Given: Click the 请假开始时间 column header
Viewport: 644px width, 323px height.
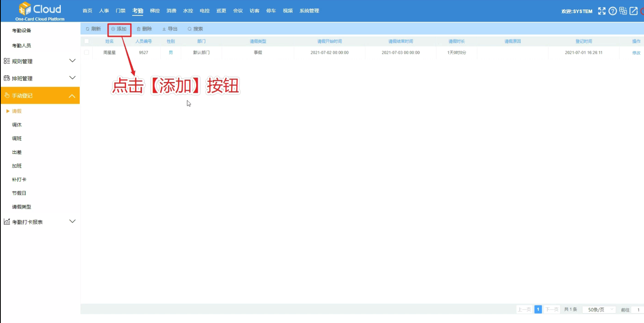Looking at the screenshot, I should 329,41.
